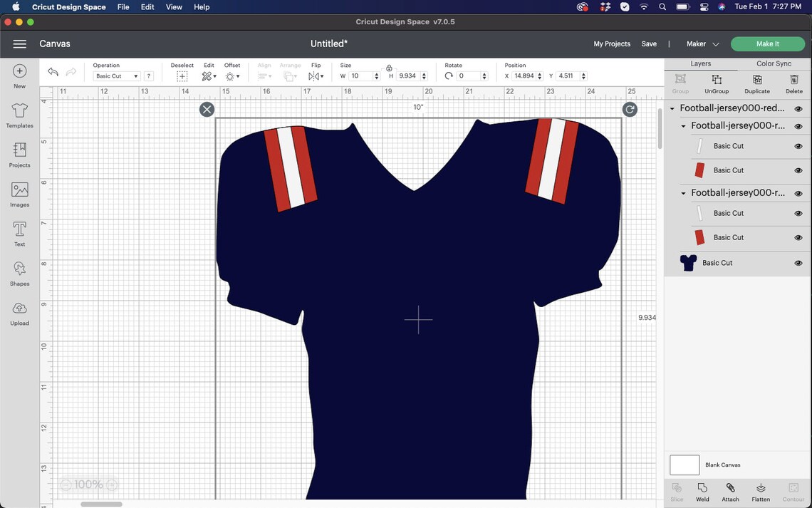This screenshot has width=812, height=508.
Task: Open the Templates panel
Action: pos(19,114)
